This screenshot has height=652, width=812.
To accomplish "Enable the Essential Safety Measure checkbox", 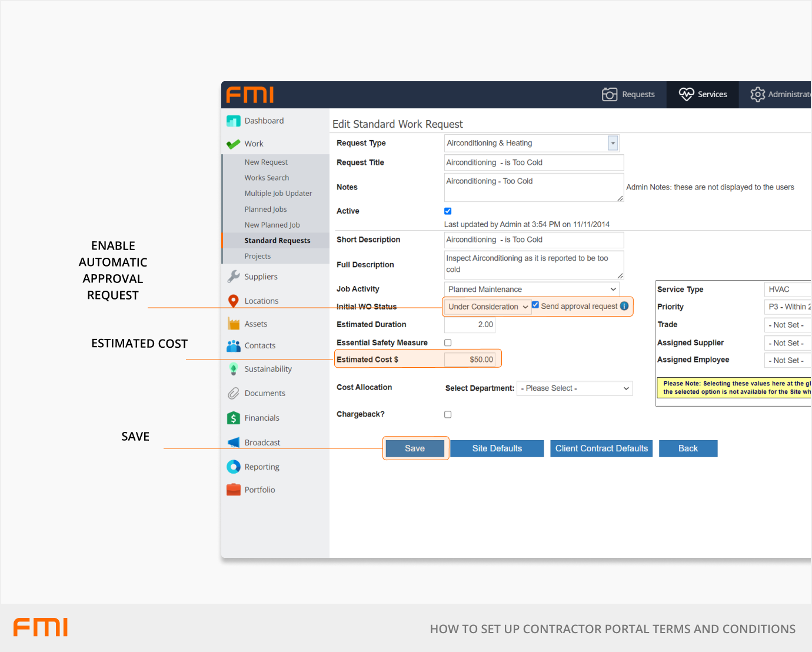I will coord(448,342).
